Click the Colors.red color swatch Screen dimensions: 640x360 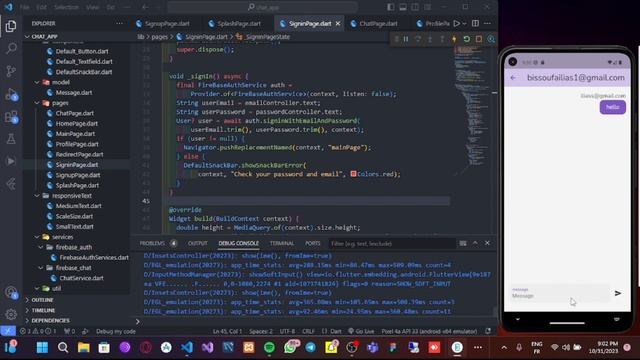point(353,174)
